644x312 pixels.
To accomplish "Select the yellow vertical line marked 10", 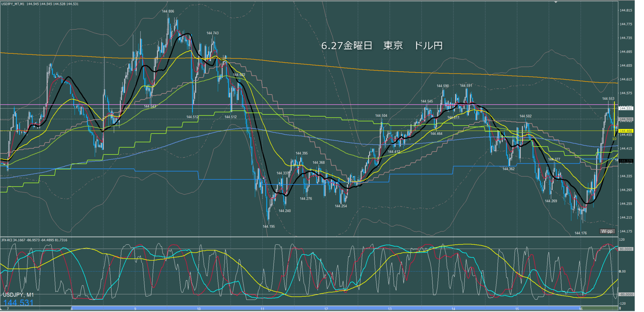I will click(x=615, y=119).
